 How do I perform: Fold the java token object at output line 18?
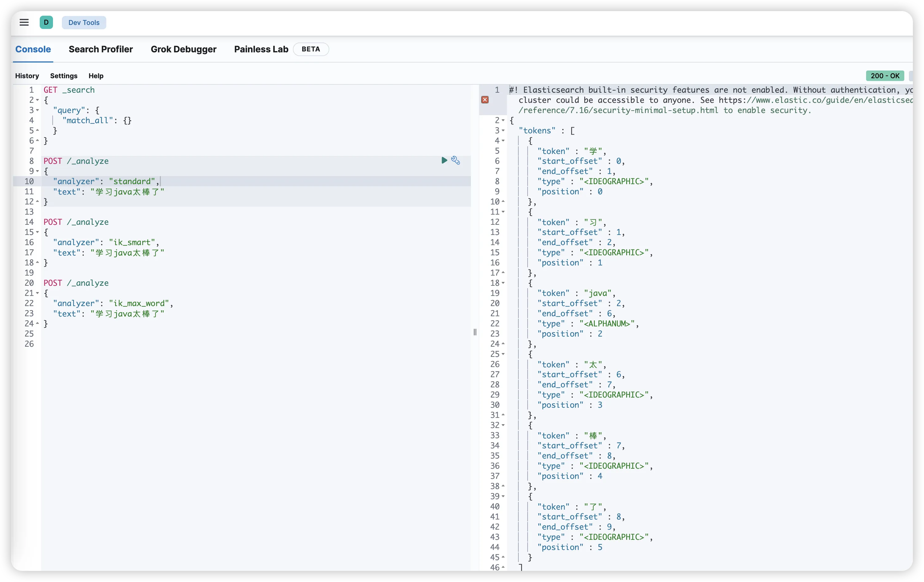coord(503,283)
